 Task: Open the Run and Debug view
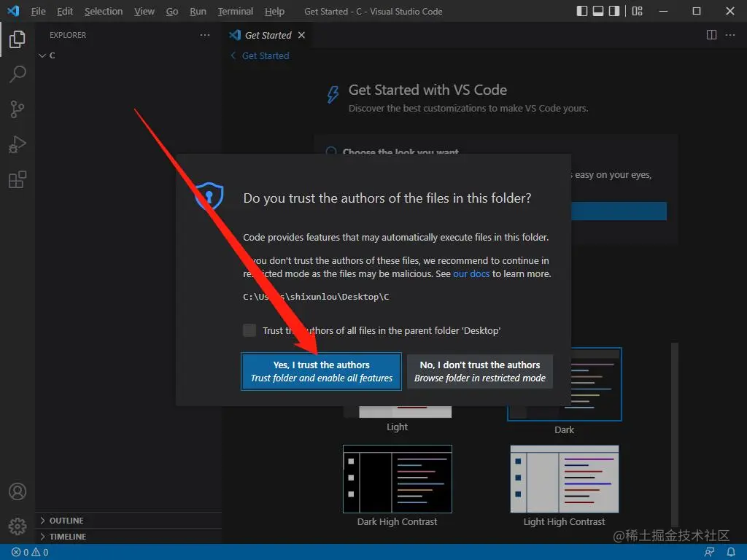[x=18, y=144]
